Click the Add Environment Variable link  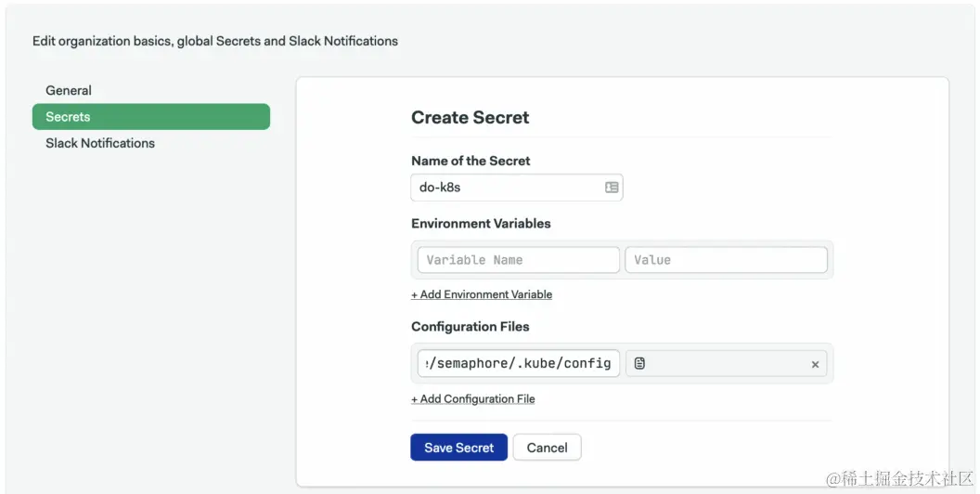[482, 294]
